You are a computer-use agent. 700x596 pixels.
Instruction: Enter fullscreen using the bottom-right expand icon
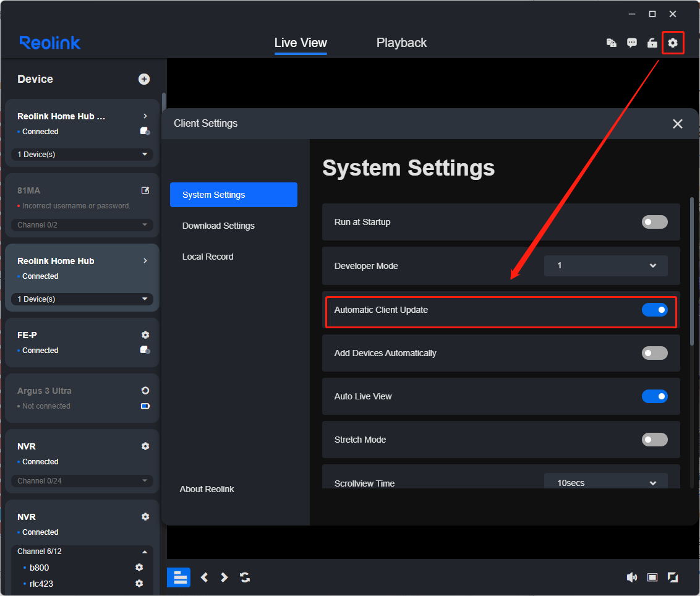pos(673,577)
